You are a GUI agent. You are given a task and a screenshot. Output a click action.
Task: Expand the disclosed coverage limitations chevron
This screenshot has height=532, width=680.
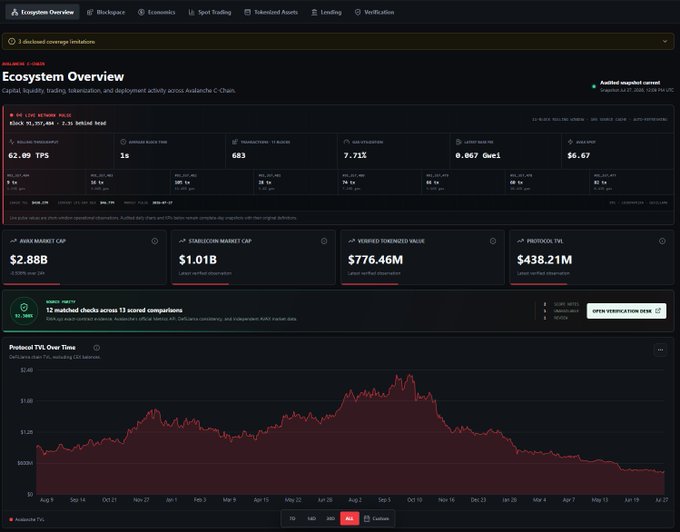[665, 42]
